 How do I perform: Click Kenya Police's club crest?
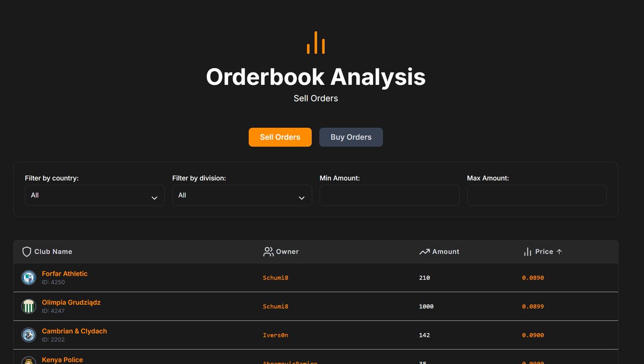click(x=28, y=360)
